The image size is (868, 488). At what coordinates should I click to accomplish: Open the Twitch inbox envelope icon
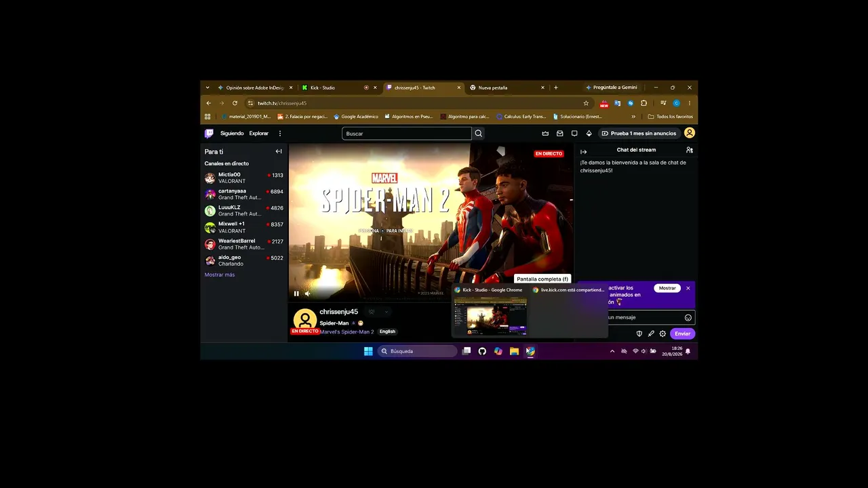point(560,134)
